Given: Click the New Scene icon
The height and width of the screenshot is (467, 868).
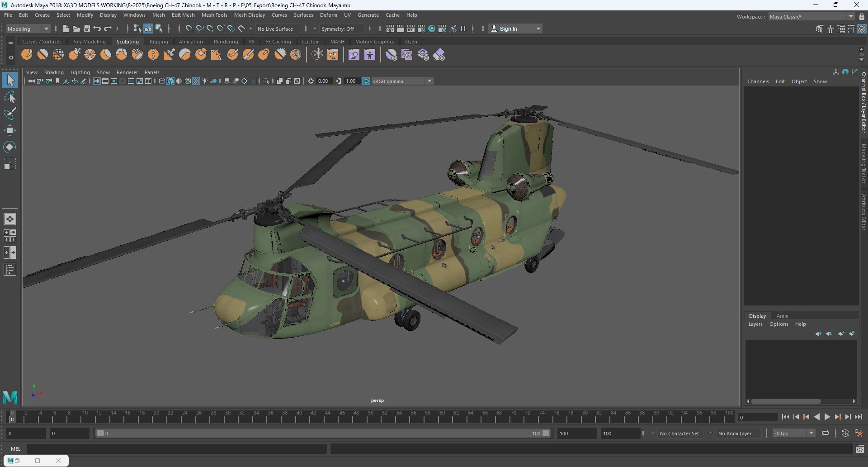Looking at the screenshot, I should coord(66,29).
